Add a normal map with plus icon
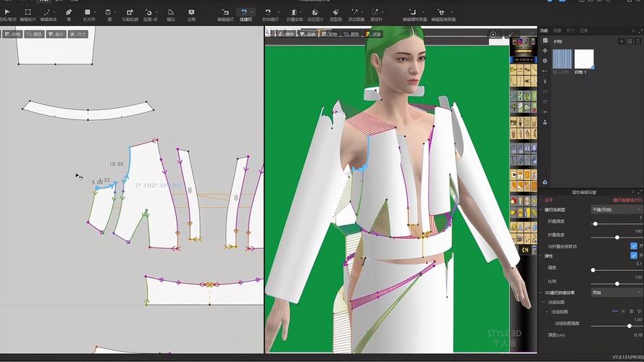 (x=623, y=311)
